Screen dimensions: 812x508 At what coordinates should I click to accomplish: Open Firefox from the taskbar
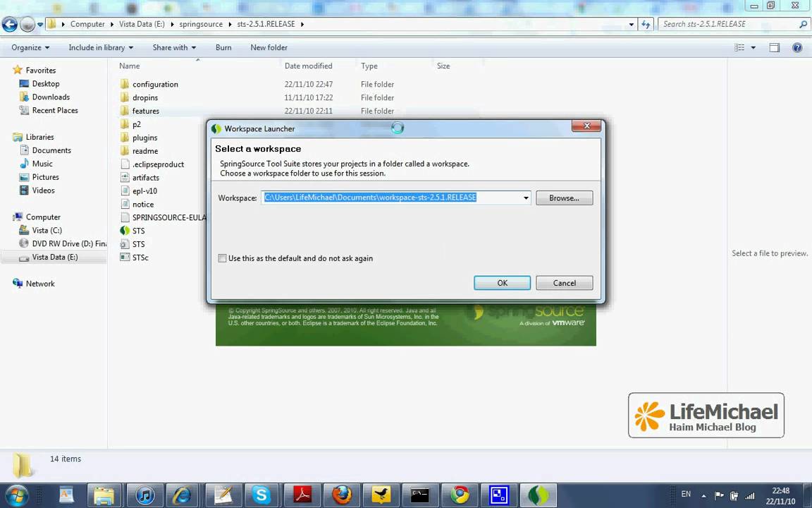tap(342, 495)
